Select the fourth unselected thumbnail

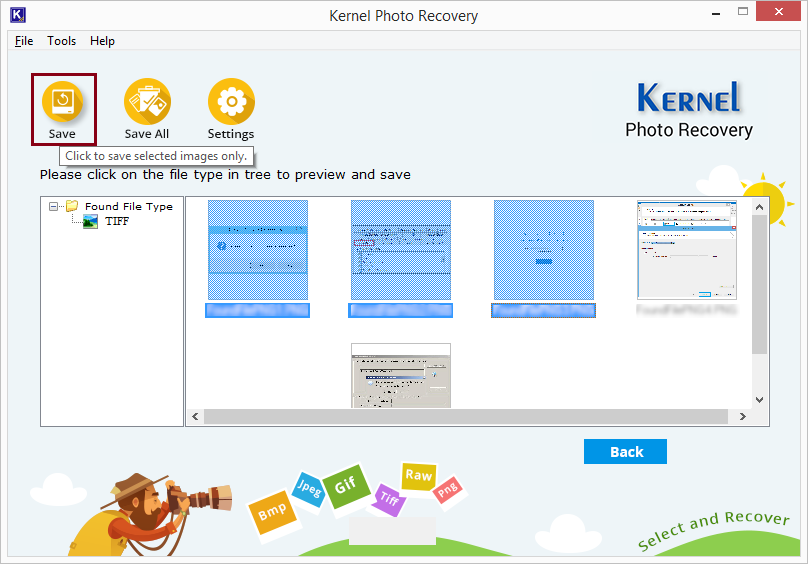687,250
